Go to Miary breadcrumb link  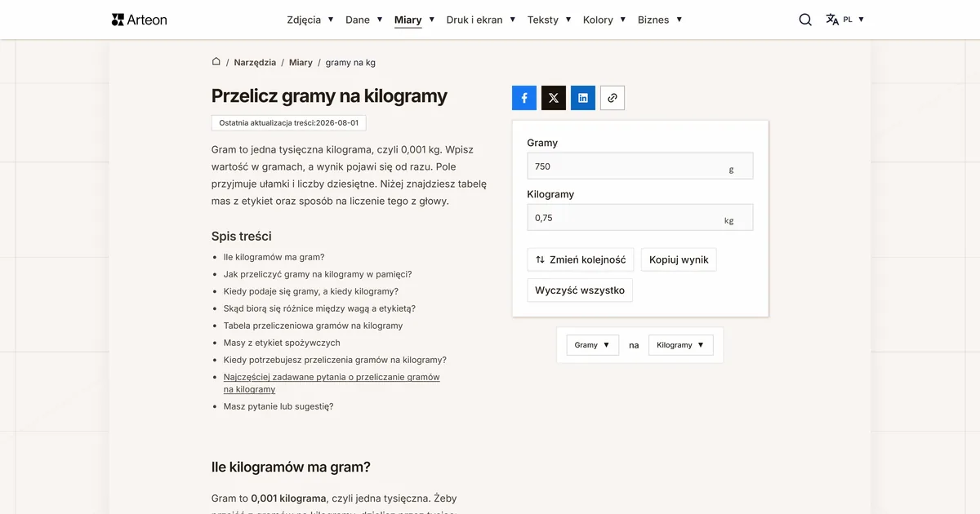[301, 62]
